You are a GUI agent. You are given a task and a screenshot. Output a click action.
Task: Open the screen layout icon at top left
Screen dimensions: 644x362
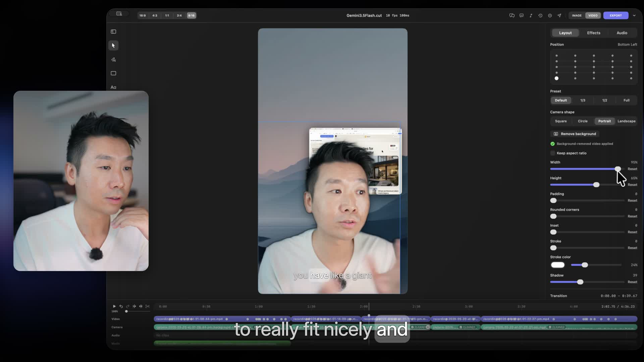pos(119,14)
